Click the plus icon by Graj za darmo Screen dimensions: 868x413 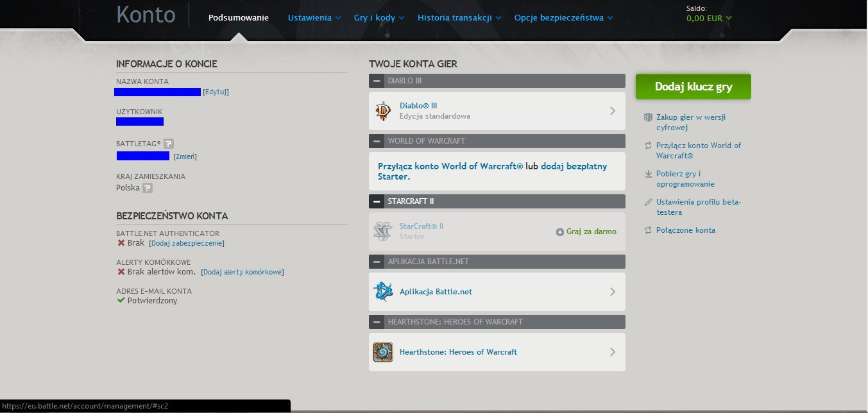[x=560, y=232]
